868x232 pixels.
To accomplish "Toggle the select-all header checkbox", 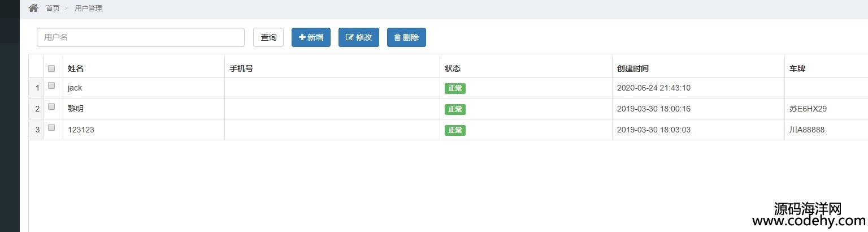I will 51,68.
